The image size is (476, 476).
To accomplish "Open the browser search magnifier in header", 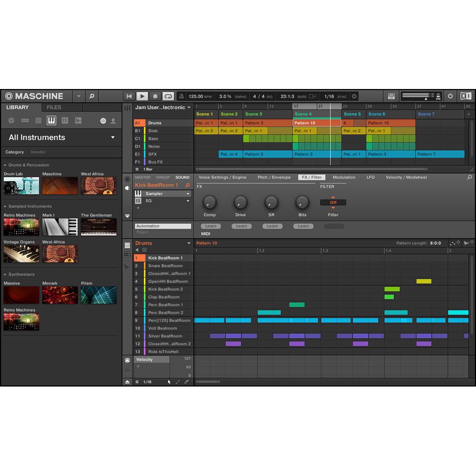I will pyautogui.click(x=91, y=96).
